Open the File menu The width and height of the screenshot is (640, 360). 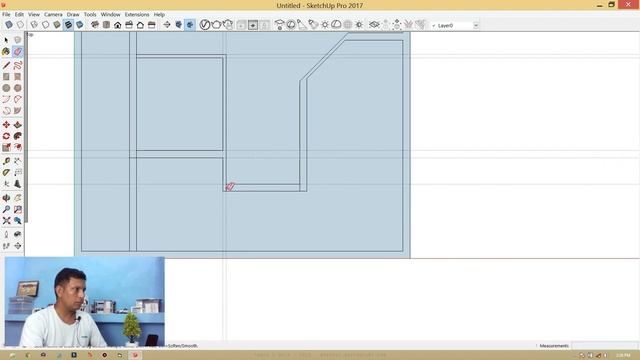(6, 14)
